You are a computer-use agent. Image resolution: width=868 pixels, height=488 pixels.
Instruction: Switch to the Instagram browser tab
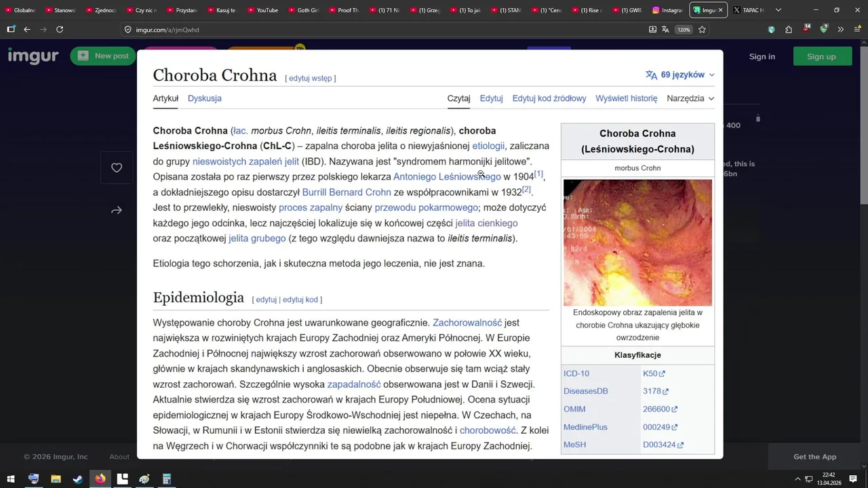tap(667, 10)
